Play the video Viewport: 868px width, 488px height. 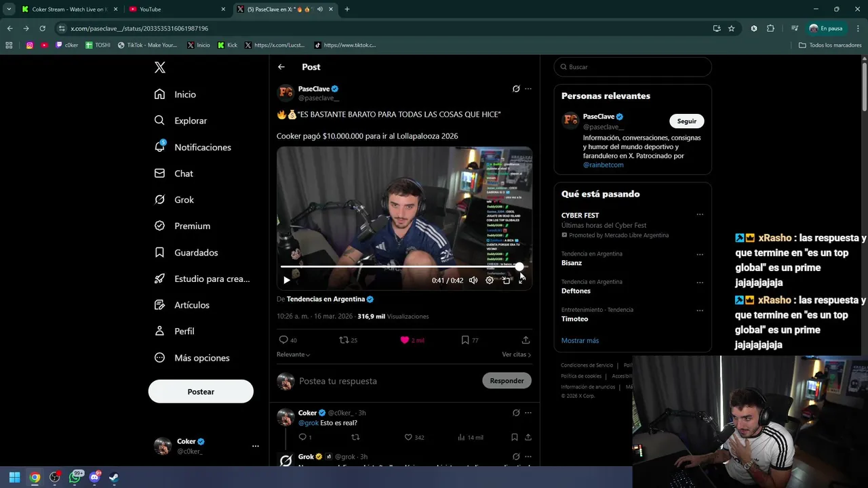[x=287, y=280]
